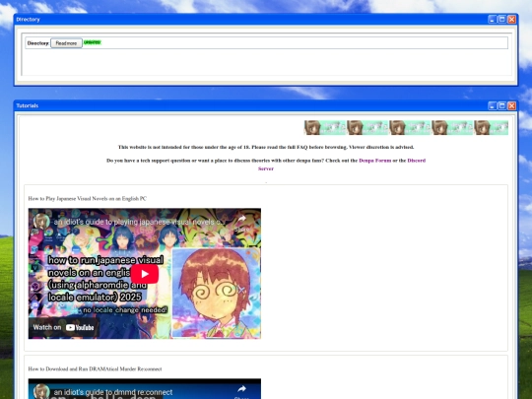Maximize the Directory window
532x399 pixels.
pyautogui.click(x=501, y=20)
